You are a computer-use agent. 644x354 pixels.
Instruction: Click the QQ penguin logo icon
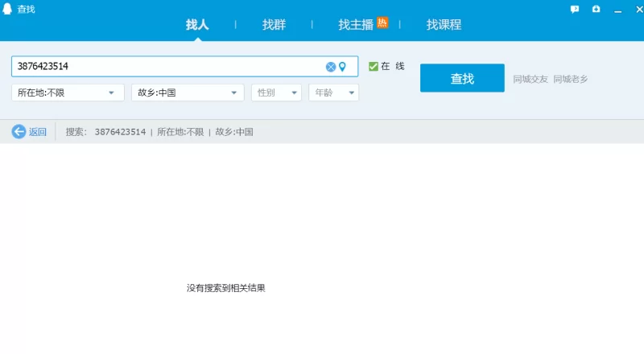point(9,9)
